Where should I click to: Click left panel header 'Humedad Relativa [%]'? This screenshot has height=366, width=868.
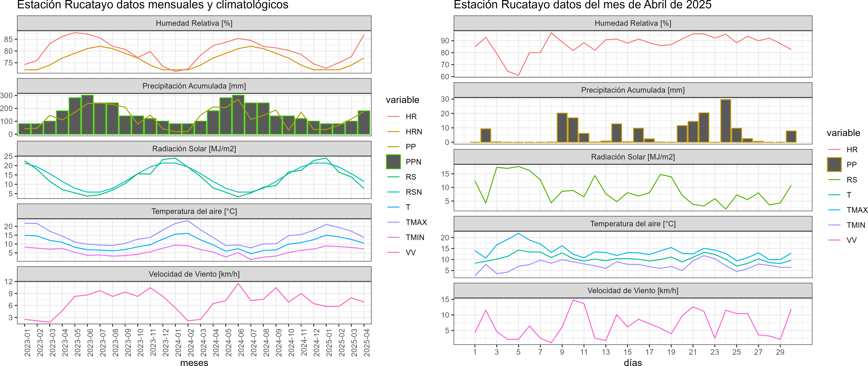[194, 23]
